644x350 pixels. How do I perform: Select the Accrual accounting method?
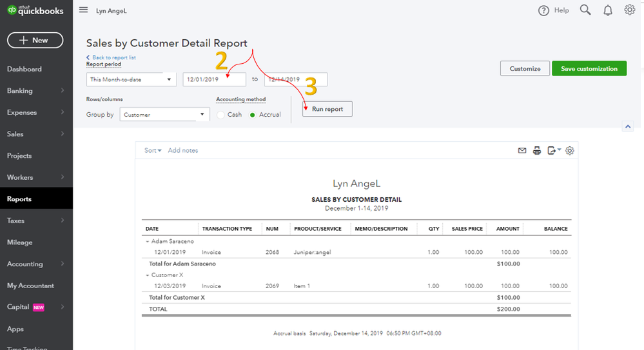click(x=252, y=115)
